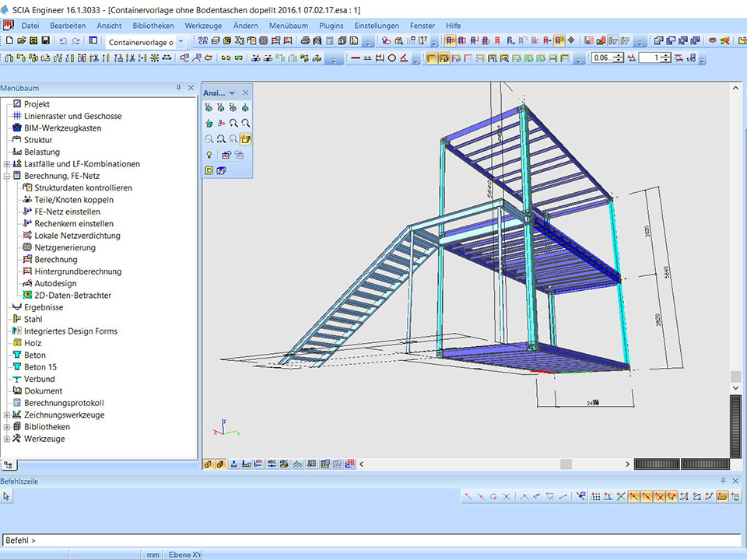Click the Save file icon

[46, 40]
